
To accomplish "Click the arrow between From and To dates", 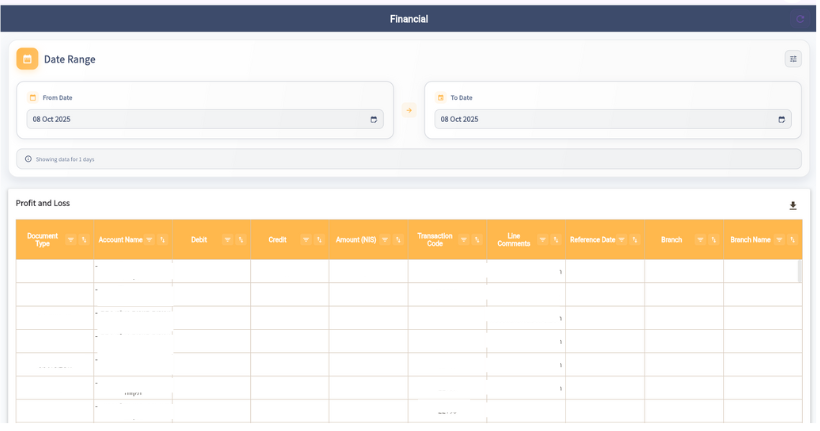I will click(x=409, y=110).
